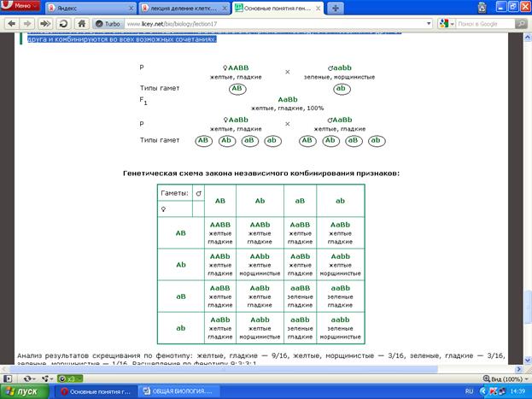Click the AABB table cell
Screen dimensions: 532x399
(x=220, y=233)
